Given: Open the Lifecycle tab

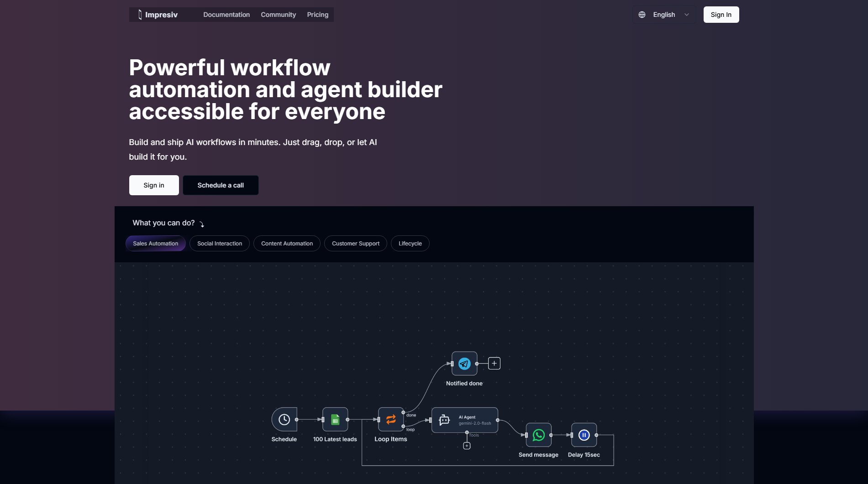Looking at the screenshot, I should click(410, 244).
